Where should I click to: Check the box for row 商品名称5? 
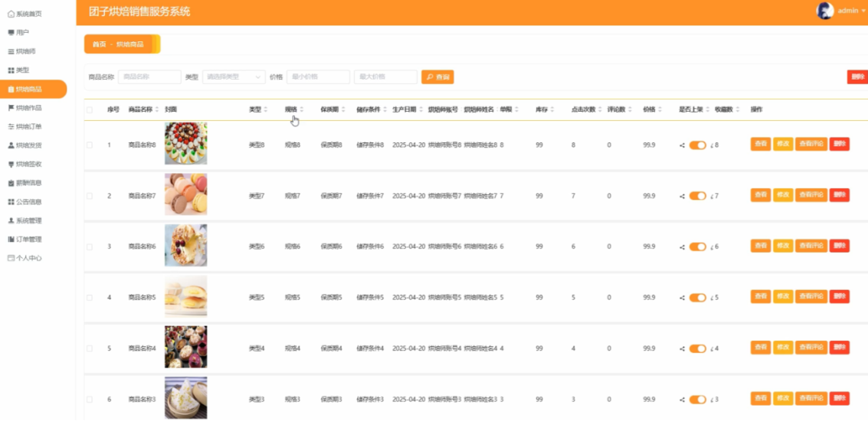pos(90,298)
